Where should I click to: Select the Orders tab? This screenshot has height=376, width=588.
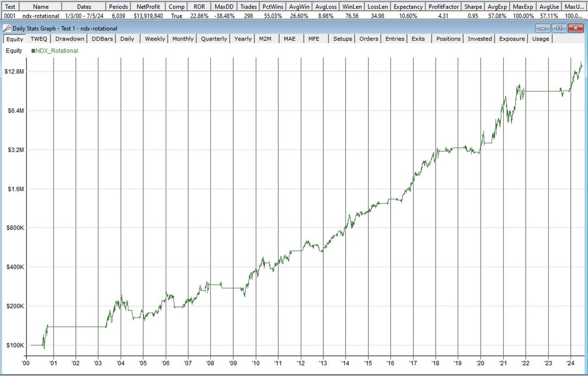(369, 39)
